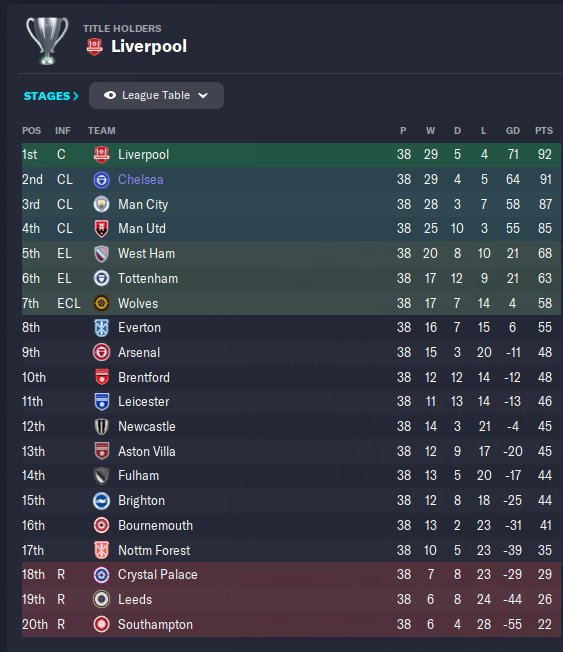Expand the STAGES menu
563x652 pixels.
[51, 96]
